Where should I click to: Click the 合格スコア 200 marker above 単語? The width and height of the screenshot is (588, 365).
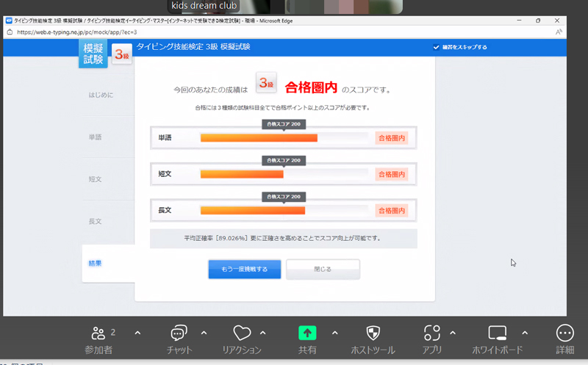[x=284, y=124]
